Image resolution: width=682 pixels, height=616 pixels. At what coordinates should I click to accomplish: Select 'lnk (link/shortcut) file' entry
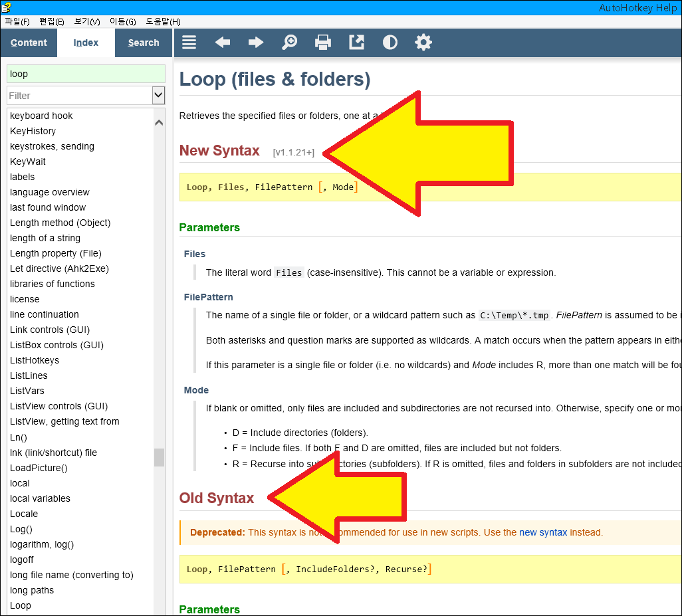(53, 453)
